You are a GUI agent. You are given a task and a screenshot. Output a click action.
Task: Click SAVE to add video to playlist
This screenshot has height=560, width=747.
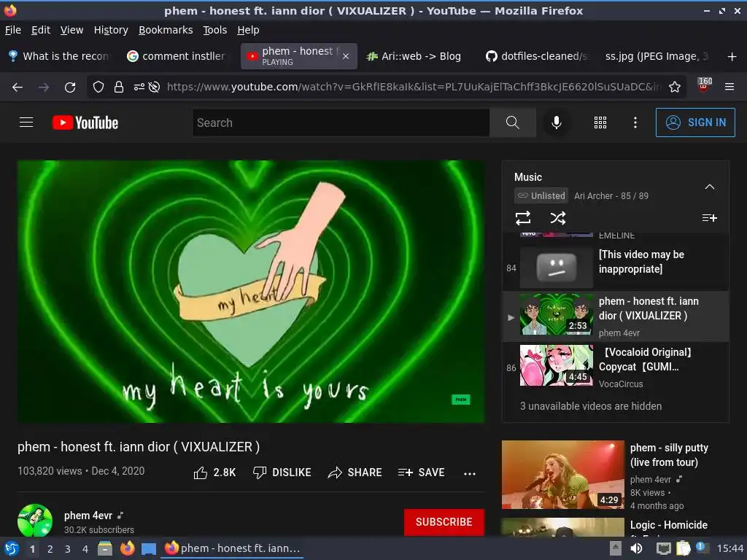coord(421,472)
